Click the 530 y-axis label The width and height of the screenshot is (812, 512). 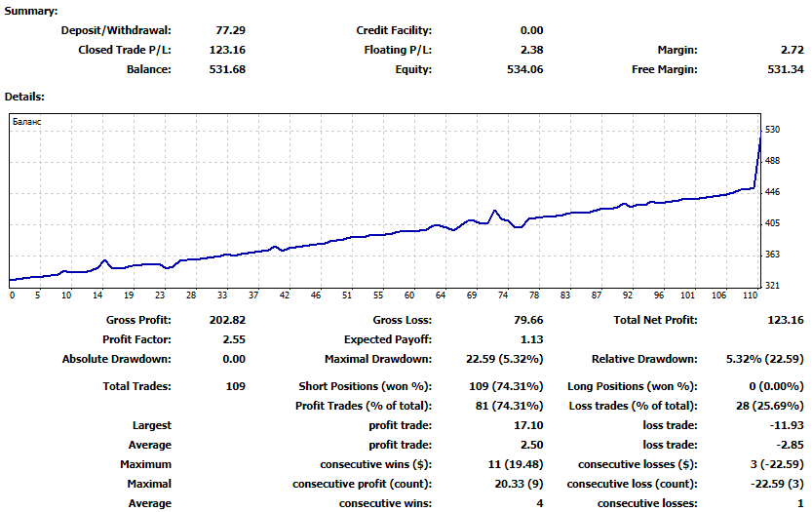pyautogui.click(x=772, y=130)
